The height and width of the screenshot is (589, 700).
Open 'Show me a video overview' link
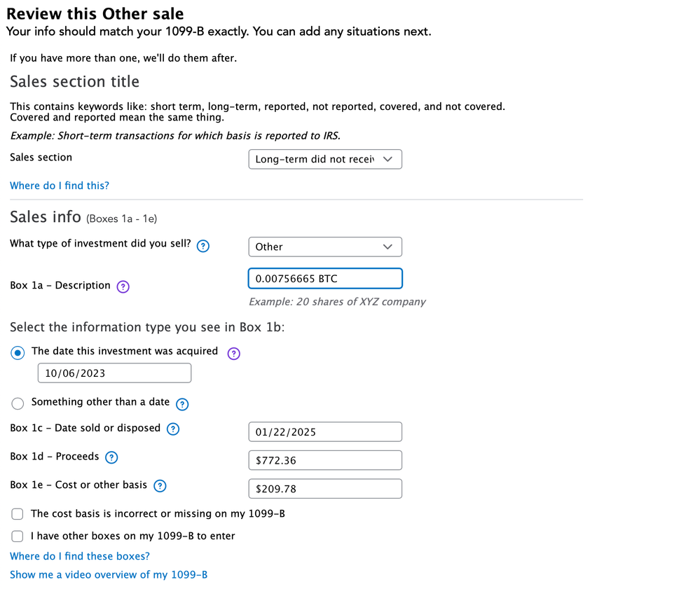109,575
